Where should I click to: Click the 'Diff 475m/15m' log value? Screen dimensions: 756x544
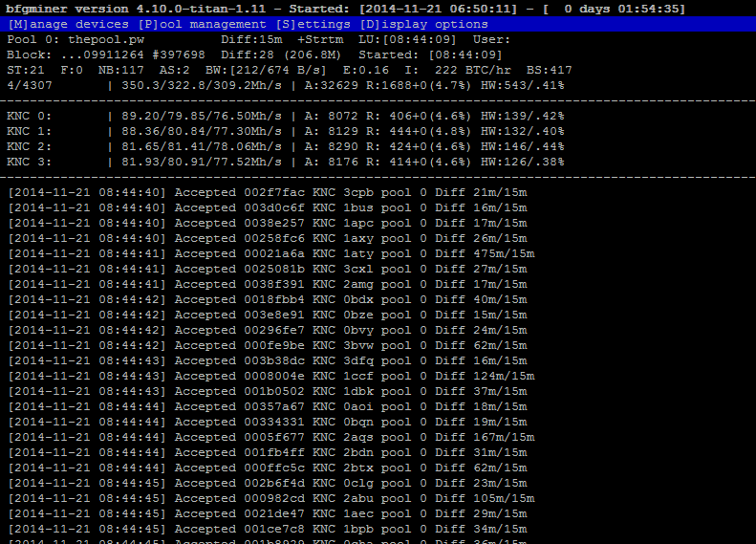pyautogui.click(x=485, y=253)
